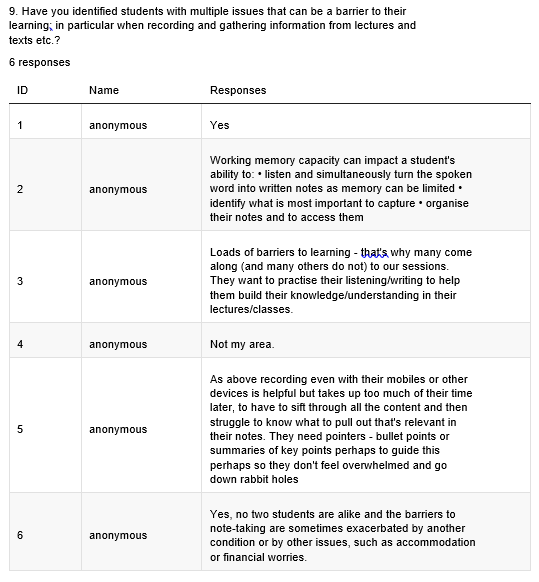Image resolution: width=539 pixels, height=582 pixels.
Task: Select the "Loads of barriers to learning" response
Action: [x=341, y=281]
